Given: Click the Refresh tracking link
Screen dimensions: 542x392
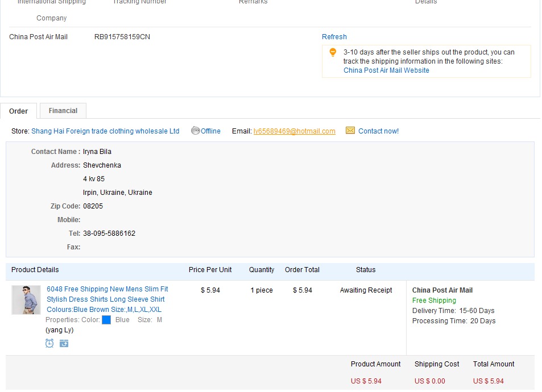Looking at the screenshot, I should (x=334, y=37).
